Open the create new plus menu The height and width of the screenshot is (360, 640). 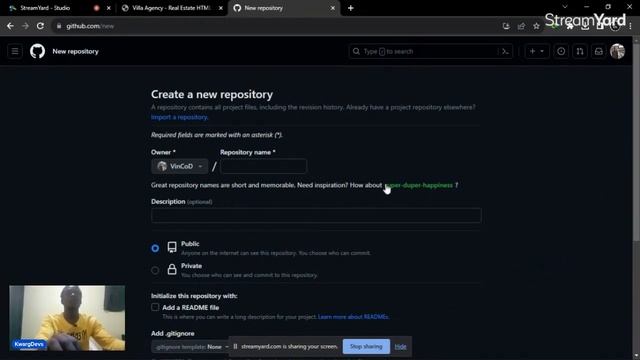(x=536, y=51)
